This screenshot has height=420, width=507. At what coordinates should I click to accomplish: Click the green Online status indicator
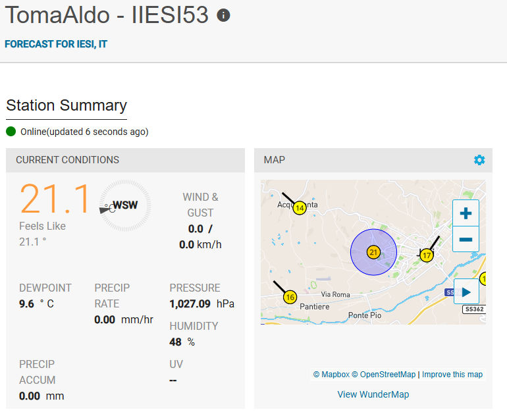(11, 132)
